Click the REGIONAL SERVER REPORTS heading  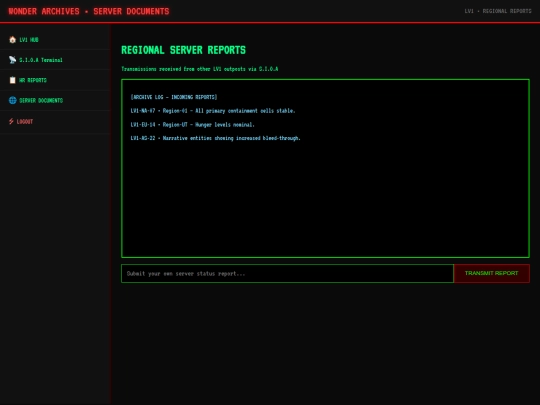[x=184, y=50]
